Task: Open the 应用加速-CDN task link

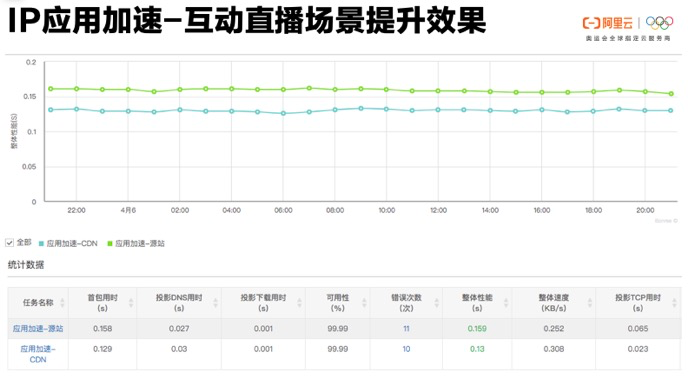Action: tap(38, 354)
